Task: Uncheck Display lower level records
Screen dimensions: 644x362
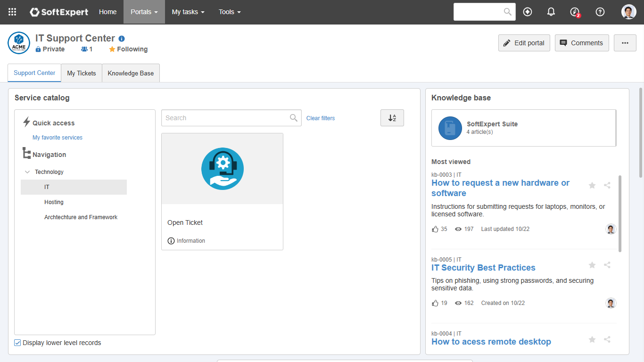Action: click(x=18, y=343)
